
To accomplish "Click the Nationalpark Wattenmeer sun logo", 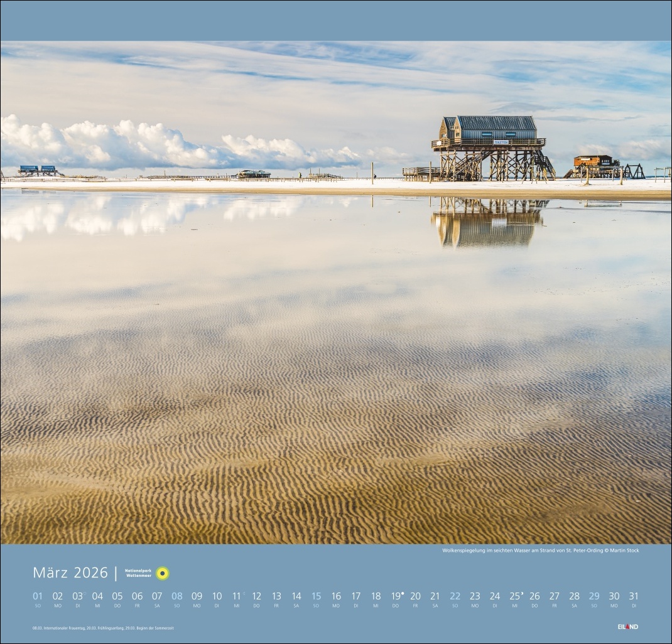I will 163,573.
